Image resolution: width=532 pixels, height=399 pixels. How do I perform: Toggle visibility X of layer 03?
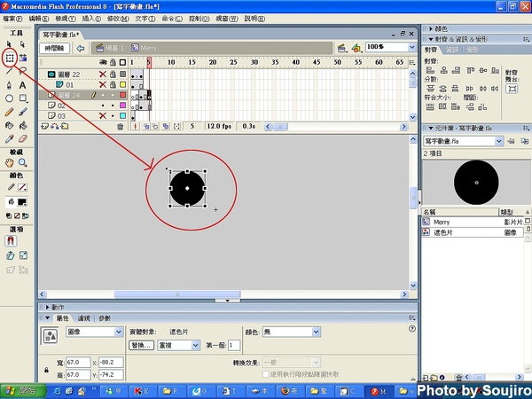tap(103, 115)
